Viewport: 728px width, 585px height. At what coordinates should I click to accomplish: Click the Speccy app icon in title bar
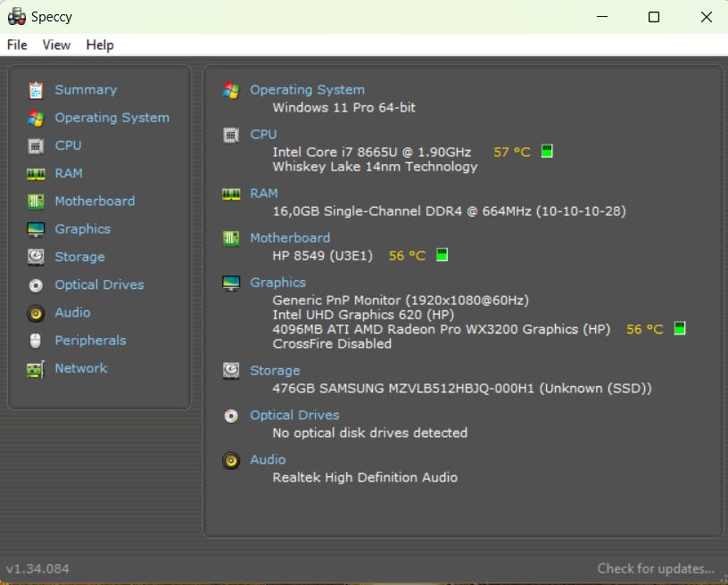pos(17,17)
